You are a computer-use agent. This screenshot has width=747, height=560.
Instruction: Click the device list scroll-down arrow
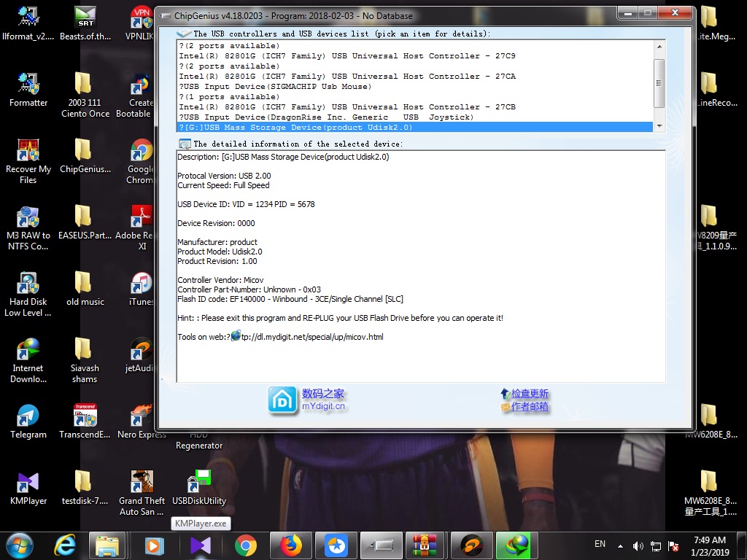659,126
